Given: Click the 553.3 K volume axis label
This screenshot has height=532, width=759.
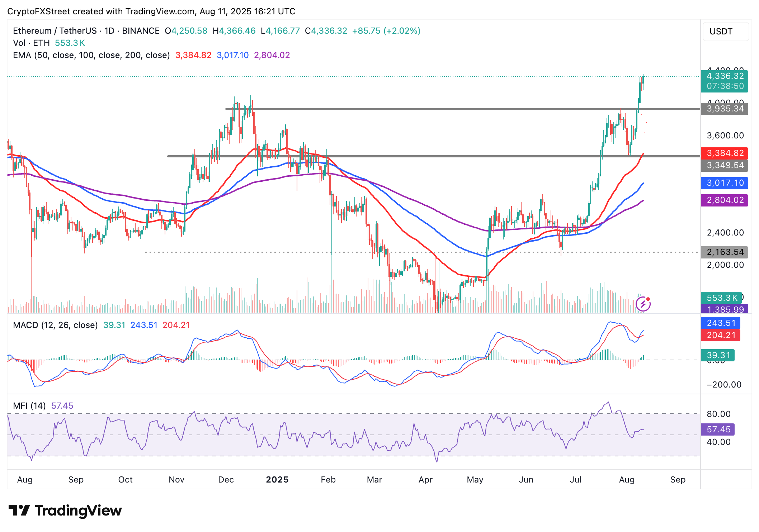Looking at the screenshot, I should tap(721, 298).
